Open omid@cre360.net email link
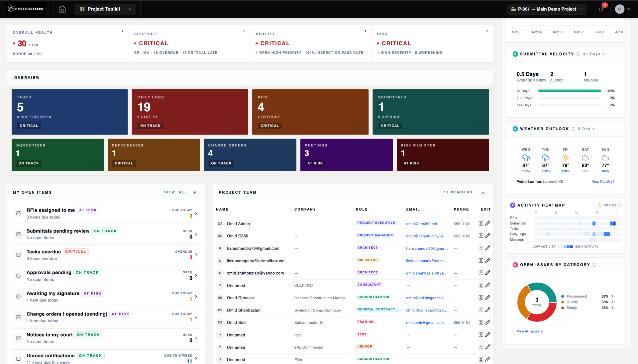The width and height of the screenshot is (638, 364). (421, 224)
